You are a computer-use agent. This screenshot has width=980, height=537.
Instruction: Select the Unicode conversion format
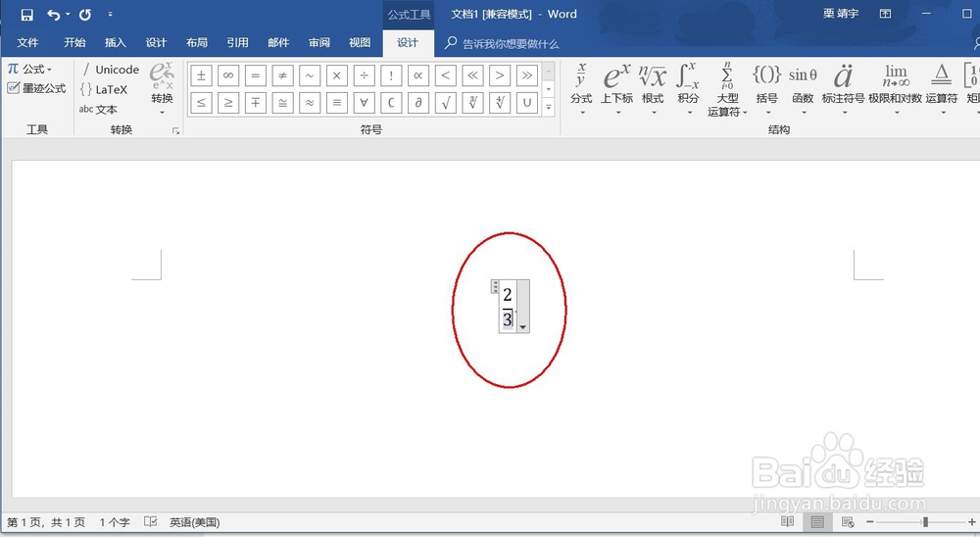[x=110, y=70]
